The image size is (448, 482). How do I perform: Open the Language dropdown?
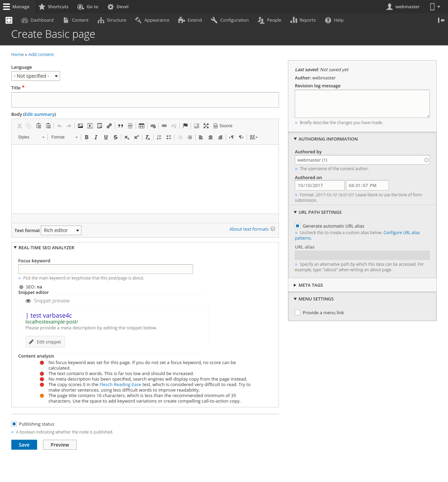pyautogui.click(x=36, y=76)
